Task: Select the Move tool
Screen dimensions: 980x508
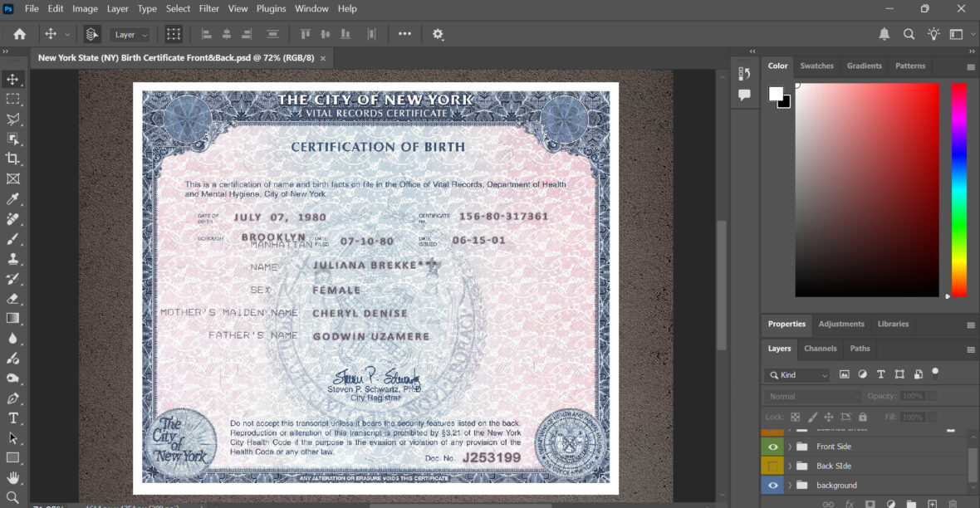Action: 12,80
